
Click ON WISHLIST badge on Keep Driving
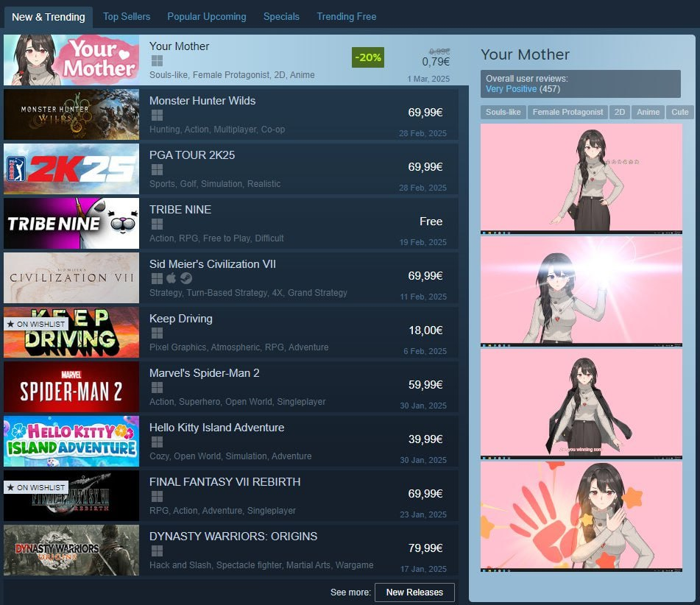click(36, 324)
